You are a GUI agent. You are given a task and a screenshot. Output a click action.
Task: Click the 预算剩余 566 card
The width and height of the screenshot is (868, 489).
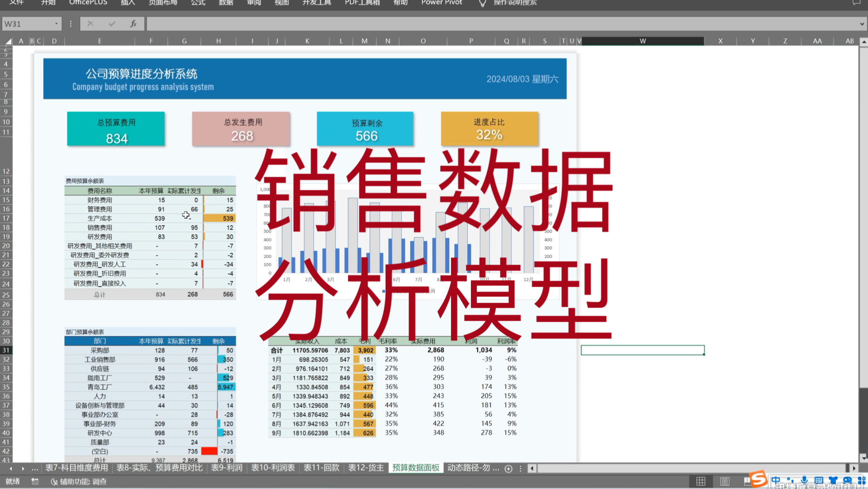point(365,129)
